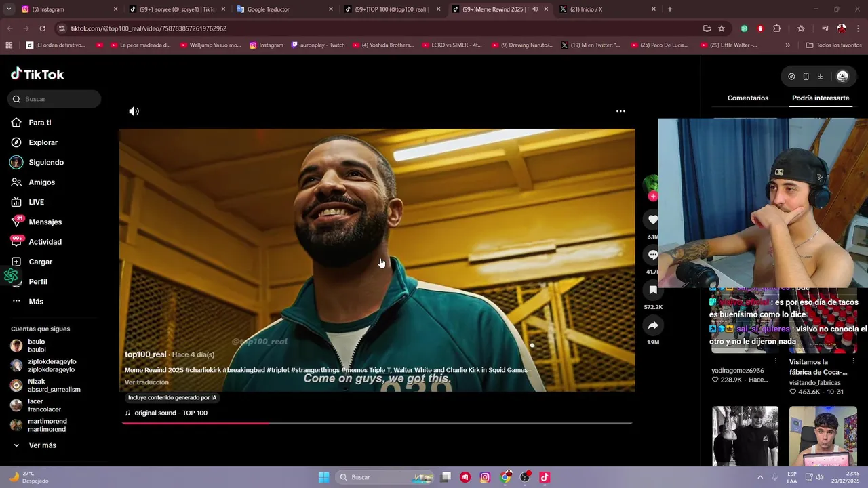The image size is (868, 488).
Task: Click top100_real username on video
Action: pos(145,354)
